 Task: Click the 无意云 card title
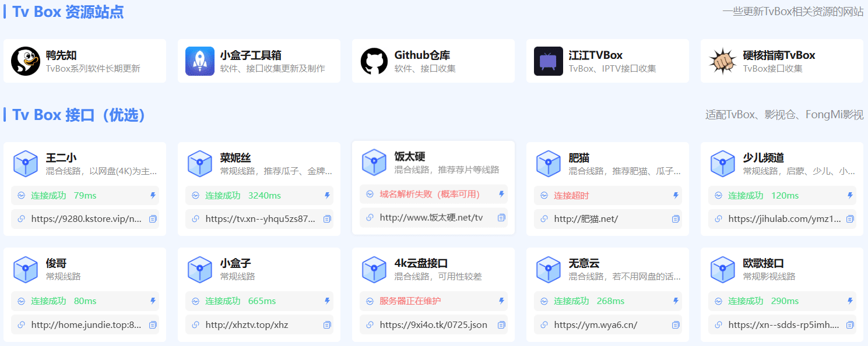pyautogui.click(x=584, y=264)
